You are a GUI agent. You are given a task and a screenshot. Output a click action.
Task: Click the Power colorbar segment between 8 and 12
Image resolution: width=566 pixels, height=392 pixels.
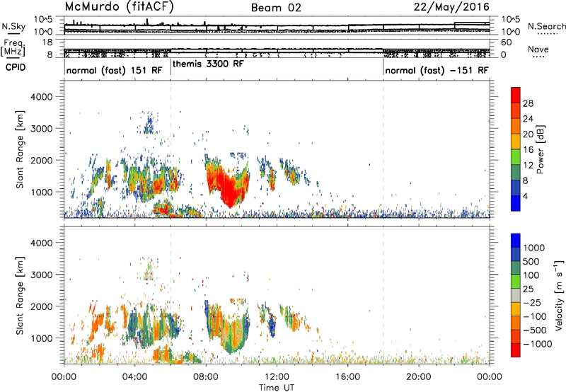click(516, 172)
